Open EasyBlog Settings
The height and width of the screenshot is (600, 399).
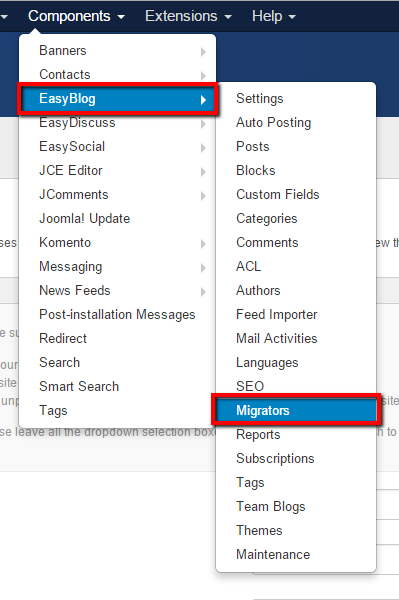click(296, 99)
